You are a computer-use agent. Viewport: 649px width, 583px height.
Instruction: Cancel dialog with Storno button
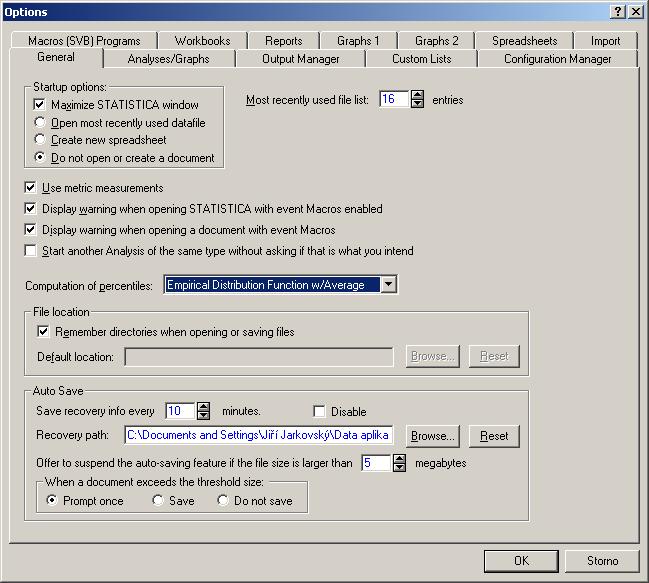coord(602,561)
